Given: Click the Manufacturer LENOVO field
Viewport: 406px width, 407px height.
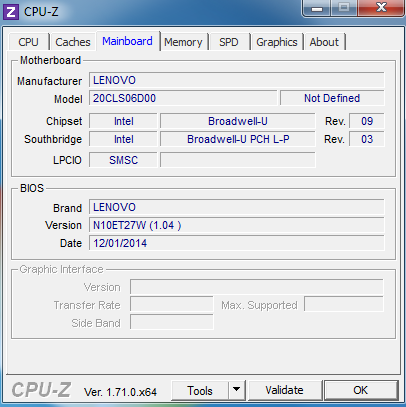Looking at the screenshot, I should (237, 80).
